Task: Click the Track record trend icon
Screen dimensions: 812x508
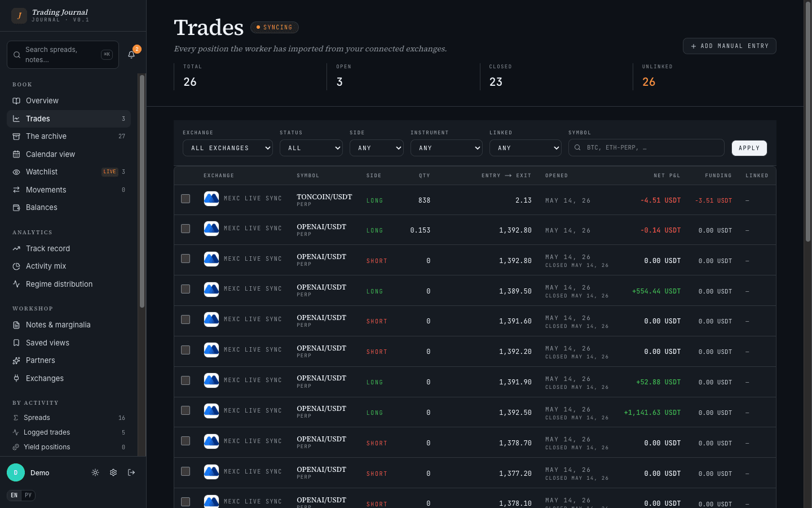Action: click(x=16, y=248)
